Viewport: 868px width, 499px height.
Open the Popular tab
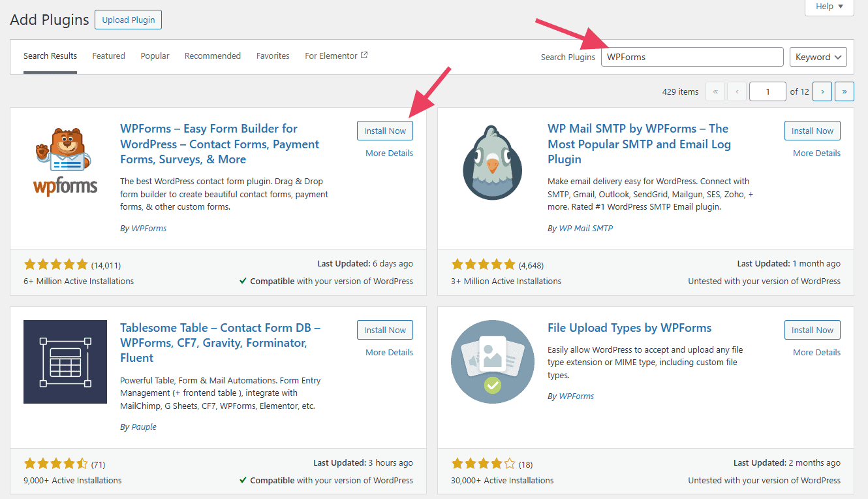click(x=155, y=56)
